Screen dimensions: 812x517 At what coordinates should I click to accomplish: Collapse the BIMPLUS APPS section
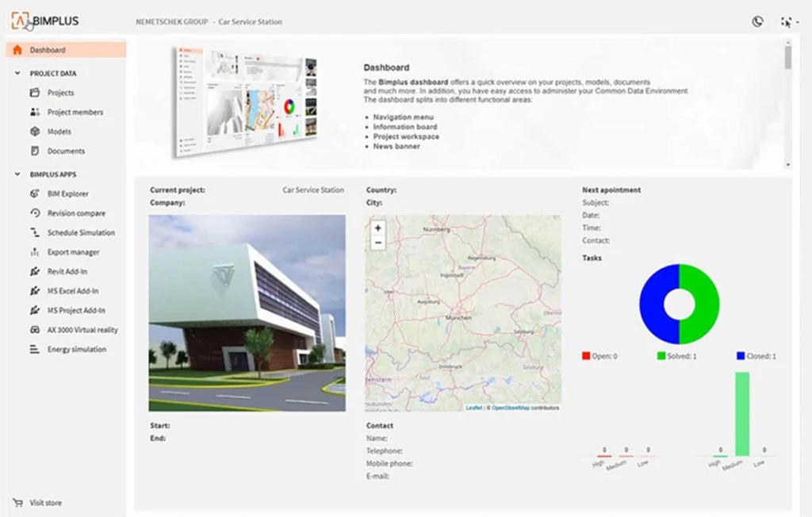pos(17,174)
